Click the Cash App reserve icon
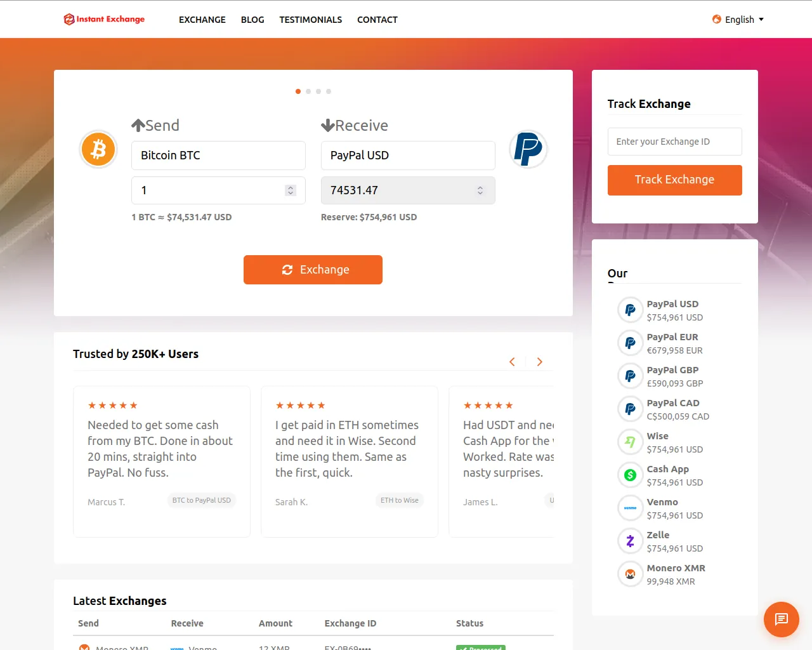 pyautogui.click(x=630, y=475)
